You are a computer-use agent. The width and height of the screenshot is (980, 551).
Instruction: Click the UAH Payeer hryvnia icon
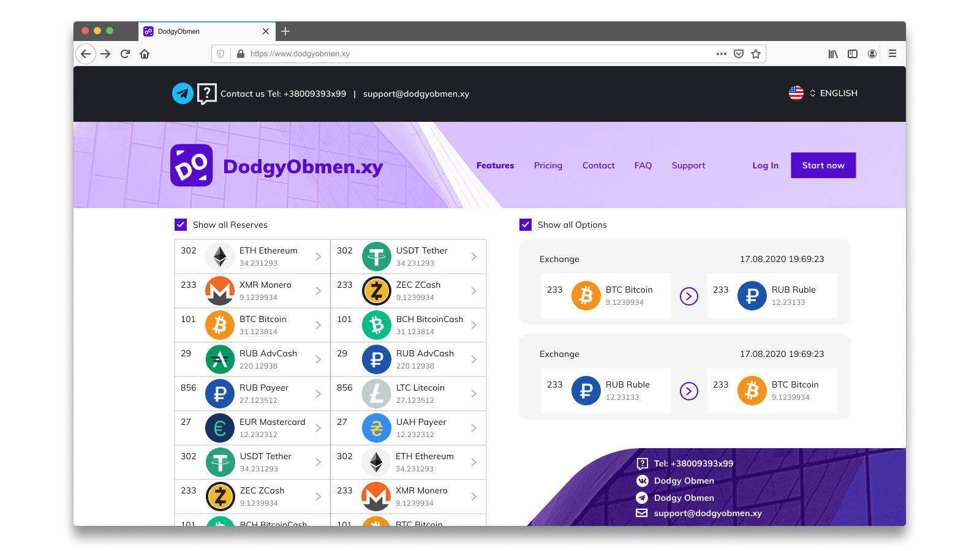pos(377,428)
